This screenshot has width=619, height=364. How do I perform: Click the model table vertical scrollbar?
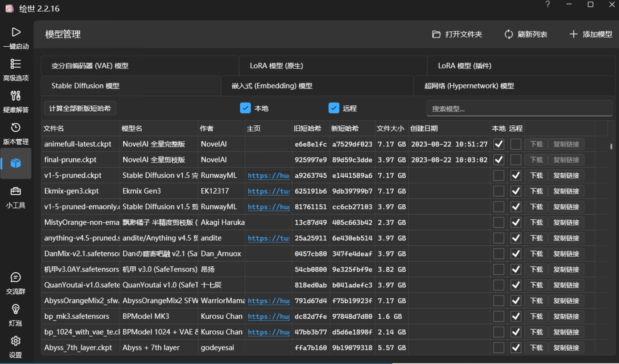pos(611,146)
